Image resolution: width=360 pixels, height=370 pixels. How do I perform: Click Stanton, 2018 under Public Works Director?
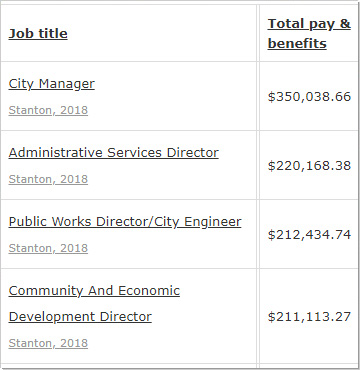48,248
